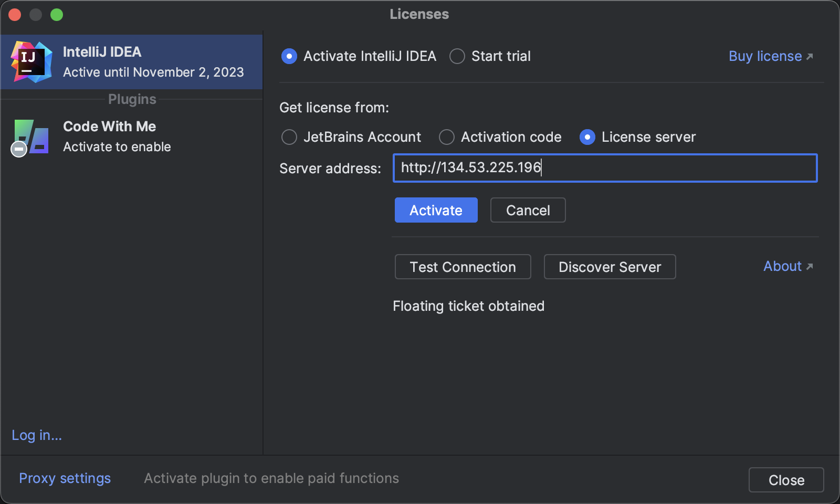Cancel the license activation
Screen dimensions: 840x504
[x=528, y=210]
